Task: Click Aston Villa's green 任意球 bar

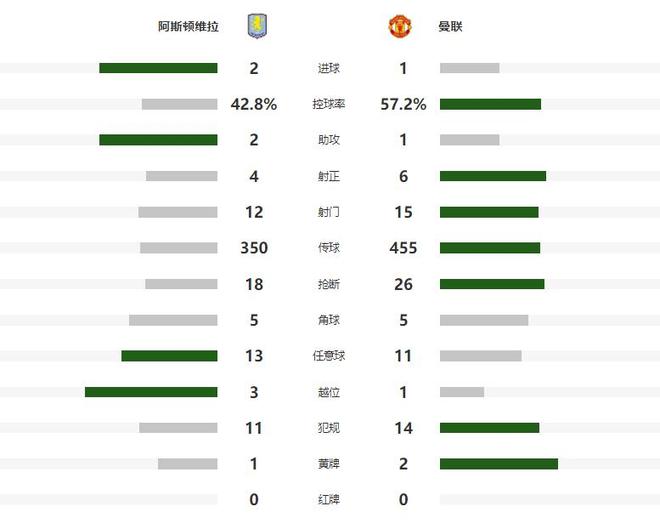Action: (x=169, y=356)
